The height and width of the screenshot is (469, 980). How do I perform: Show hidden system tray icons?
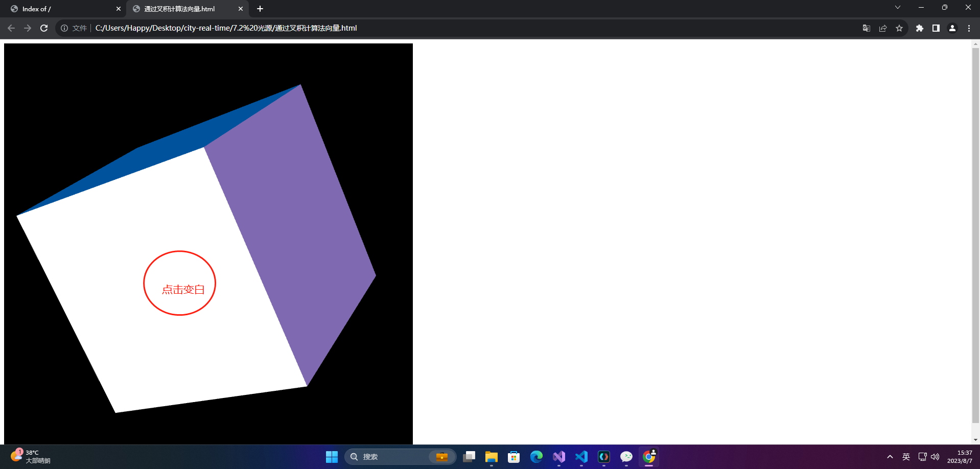890,457
